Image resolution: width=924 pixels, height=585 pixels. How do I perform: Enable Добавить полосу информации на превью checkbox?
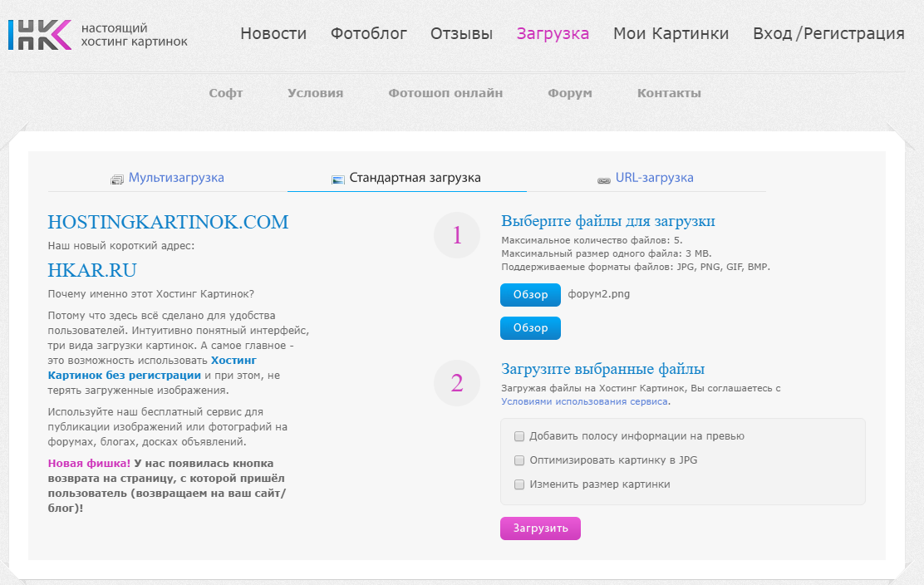pos(519,436)
